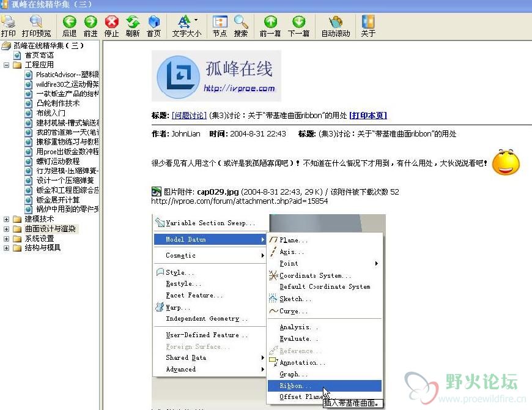Open the wildfire30之运动骨架 article
532x410 pixels.
click(67, 84)
